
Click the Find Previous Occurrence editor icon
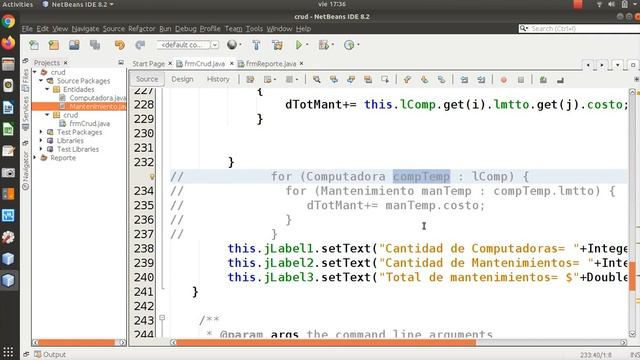tap(334, 80)
